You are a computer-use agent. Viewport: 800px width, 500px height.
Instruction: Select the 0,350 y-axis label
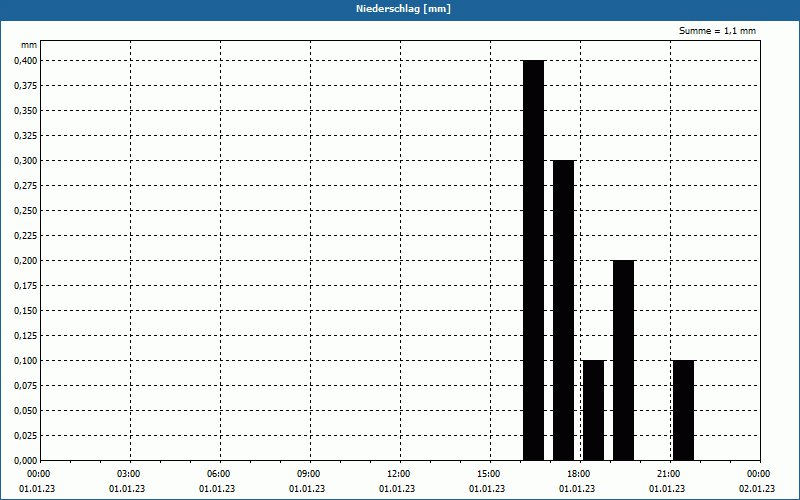pos(26,111)
